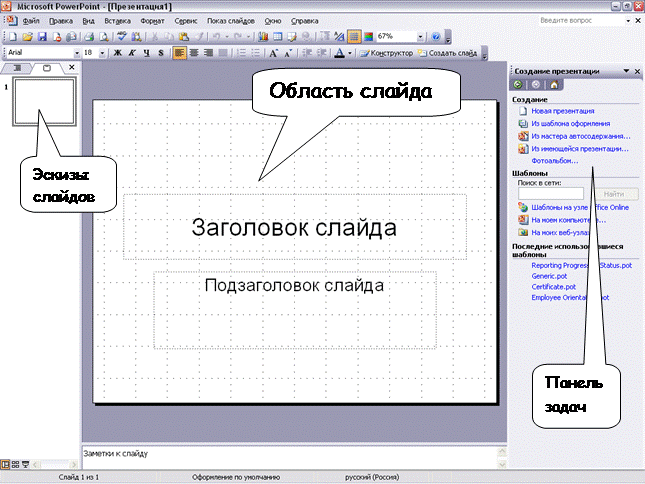This screenshot has height=484, width=645.
Task: Click the task pane Forward arrow
Action: coord(536,85)
